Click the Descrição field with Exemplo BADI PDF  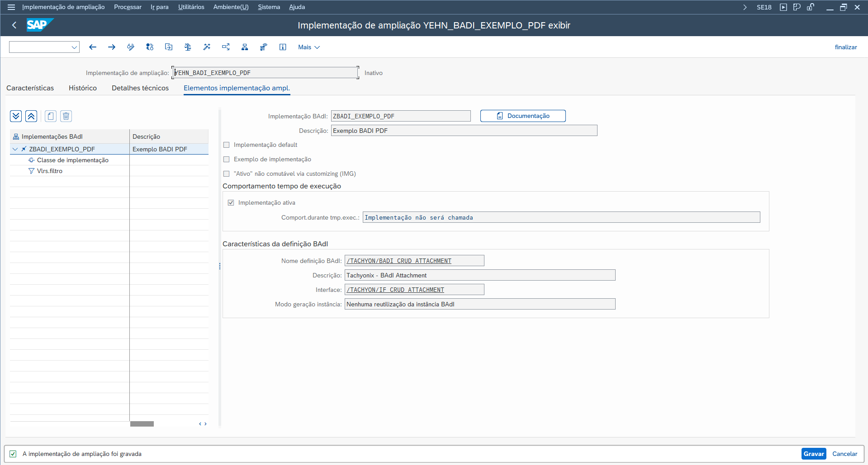point(464,131)
